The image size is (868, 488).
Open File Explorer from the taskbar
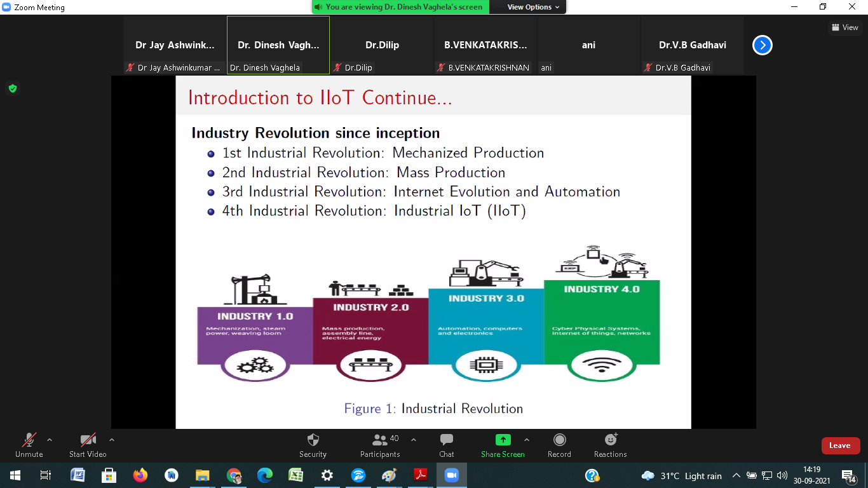[x=203, y=475]
